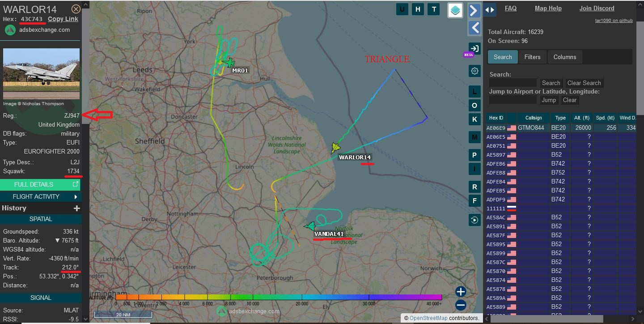The width and height of the screenshot is (644, 324).
Task: Expand sidebar with right chevron button
Action: [474, 11]
